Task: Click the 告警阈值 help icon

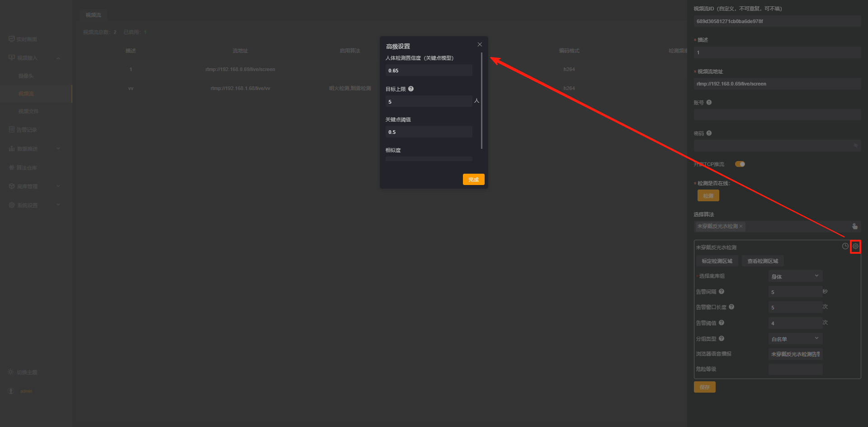Action: (x=722, y=323)
